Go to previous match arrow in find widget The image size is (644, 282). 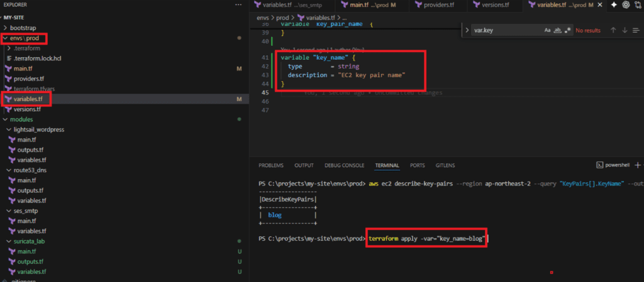point(613,30)
